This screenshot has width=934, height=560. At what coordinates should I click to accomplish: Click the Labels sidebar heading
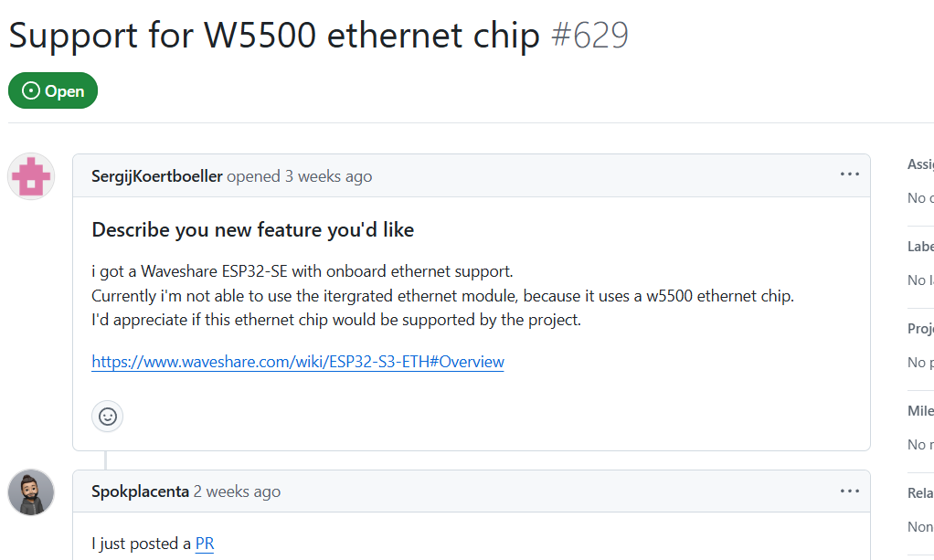pyautogui.click(x=919, y=247)
